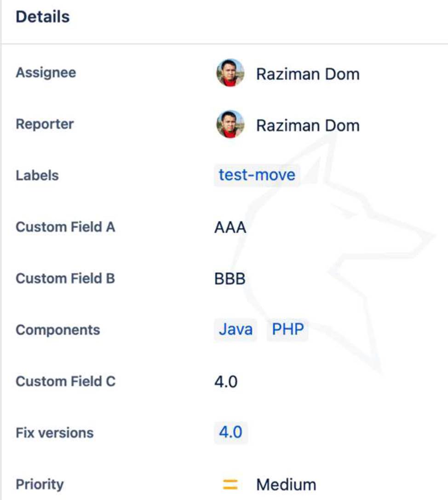The height and width of the screenshot is (500, 448).
Task: Edit Custom Field B value BBB
Action: [x=230, y=279]
